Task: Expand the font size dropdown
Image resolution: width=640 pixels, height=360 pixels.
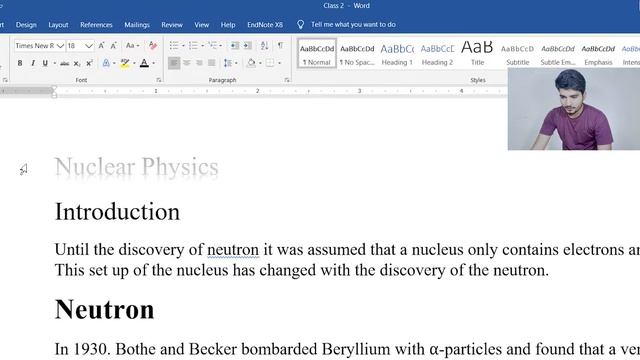Action: click(89, 46)
